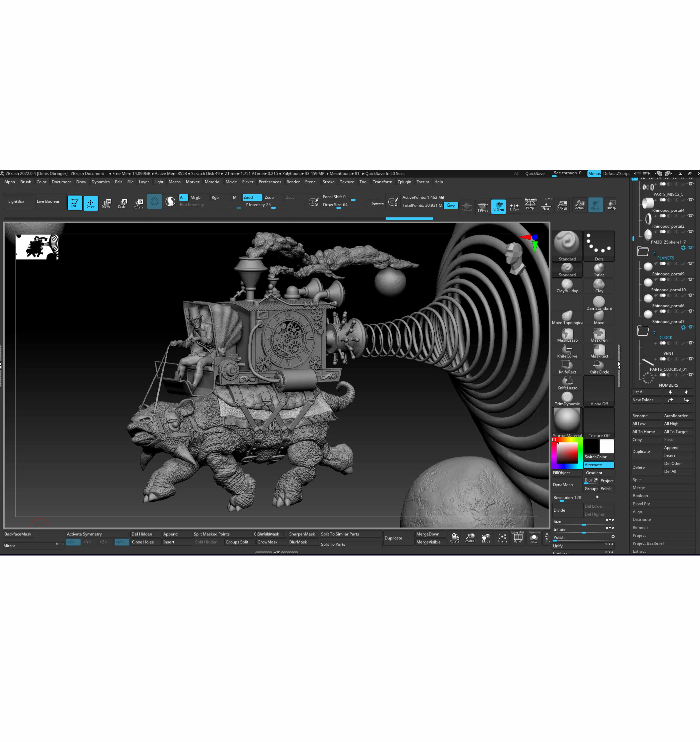Click the Actual size icon

[x=579, y=204]
